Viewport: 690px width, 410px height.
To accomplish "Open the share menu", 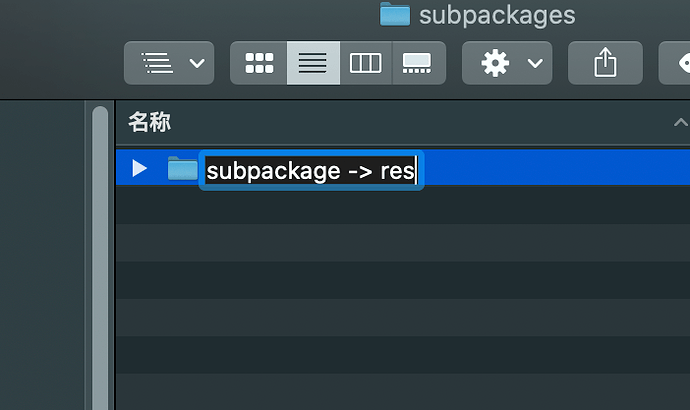I will click(605, 63).
